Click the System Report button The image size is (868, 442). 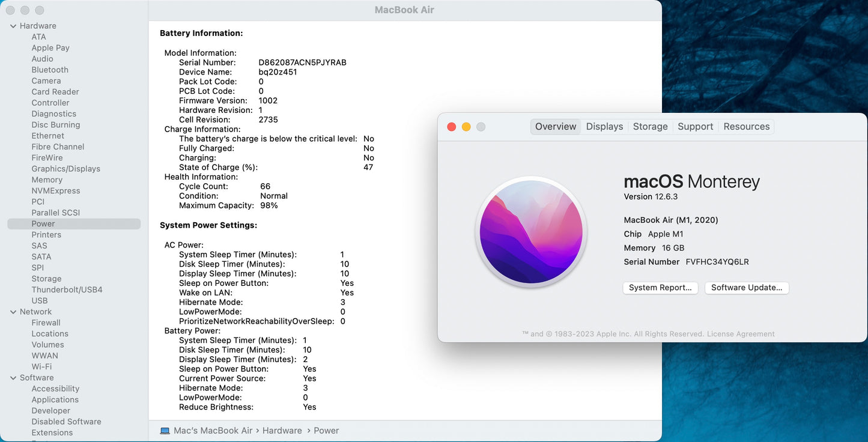click(x=660, y=288)
